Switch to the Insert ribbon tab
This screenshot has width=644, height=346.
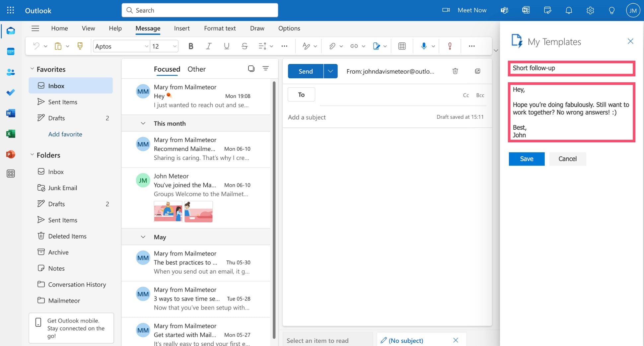click(181, 28)
